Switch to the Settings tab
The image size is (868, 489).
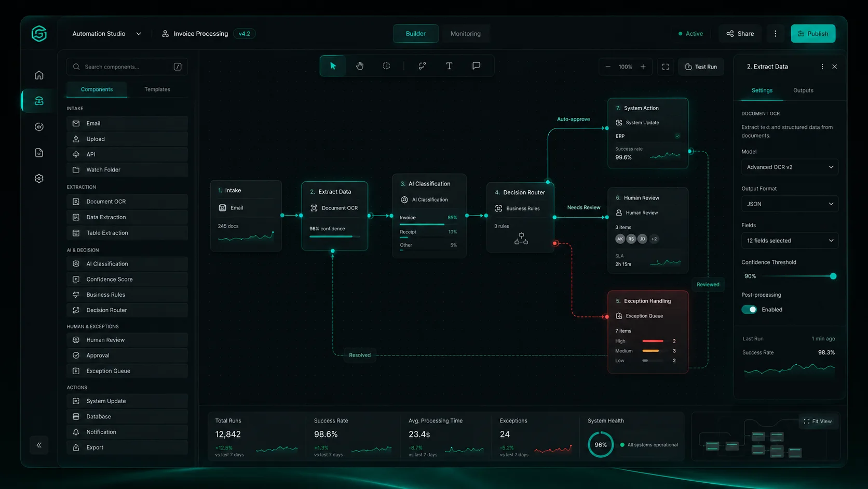[x=762, y=90]
